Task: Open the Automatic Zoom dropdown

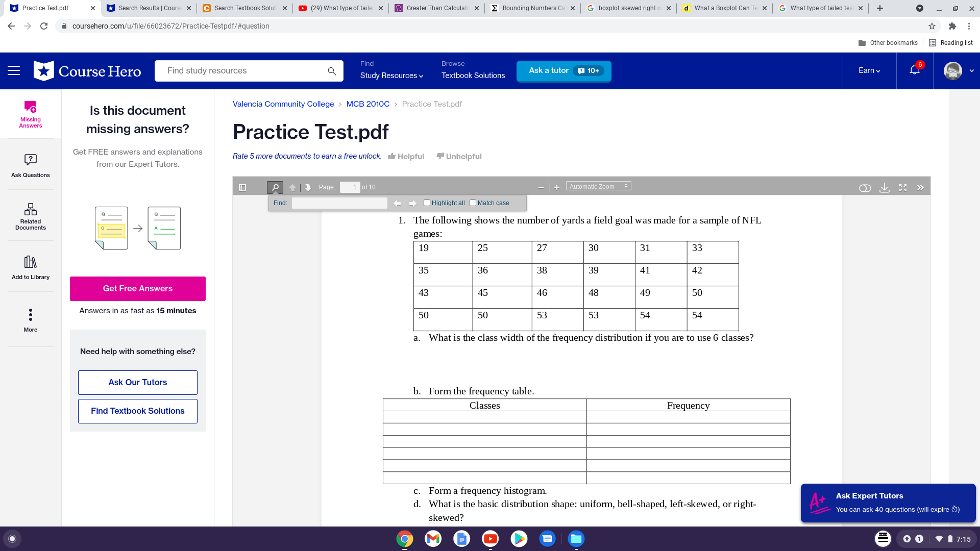Action: pos(598,186)
